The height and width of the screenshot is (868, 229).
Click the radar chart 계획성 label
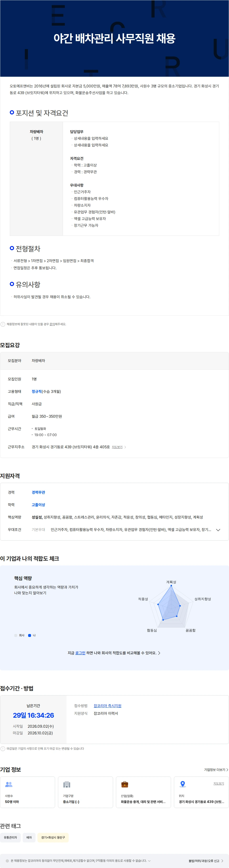coord(171,582)
